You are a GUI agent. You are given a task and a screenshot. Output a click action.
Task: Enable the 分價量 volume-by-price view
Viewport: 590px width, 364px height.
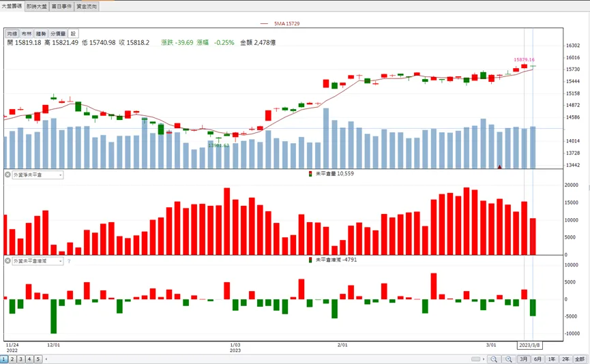58,34
